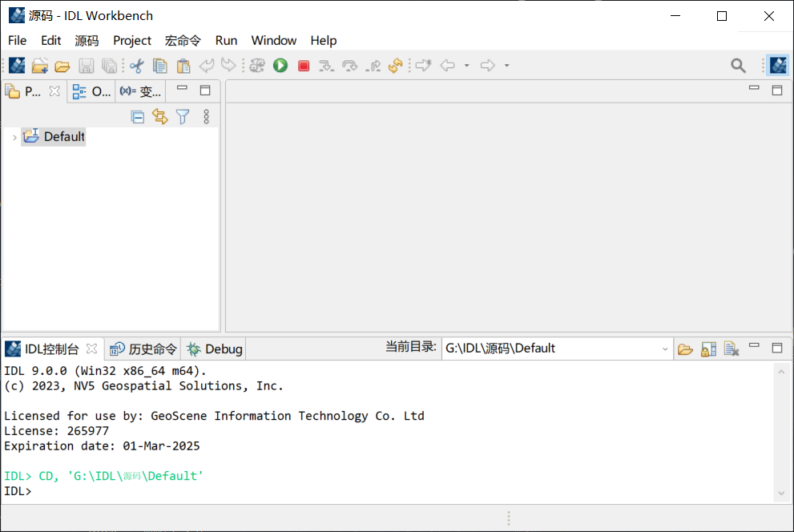Click the Compile gear icon
Image resolution: width=794 pixels, height=532 pixels.
(x=257, y=65)
